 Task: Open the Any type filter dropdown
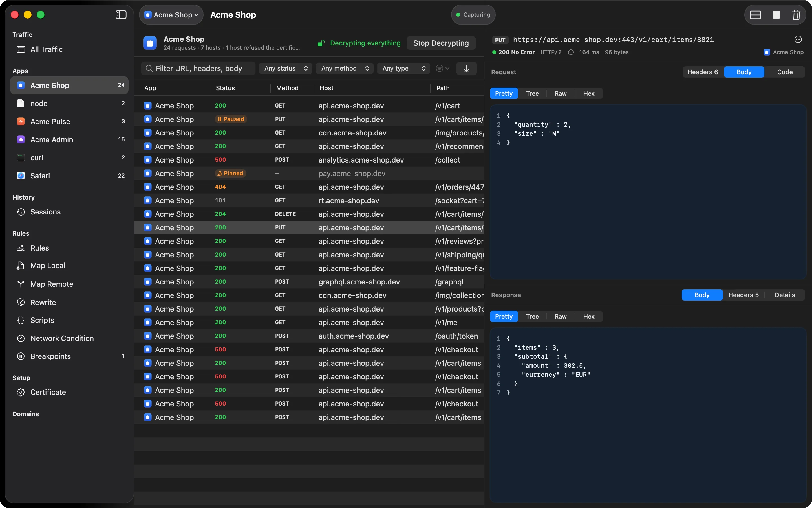tap(404, 69)
